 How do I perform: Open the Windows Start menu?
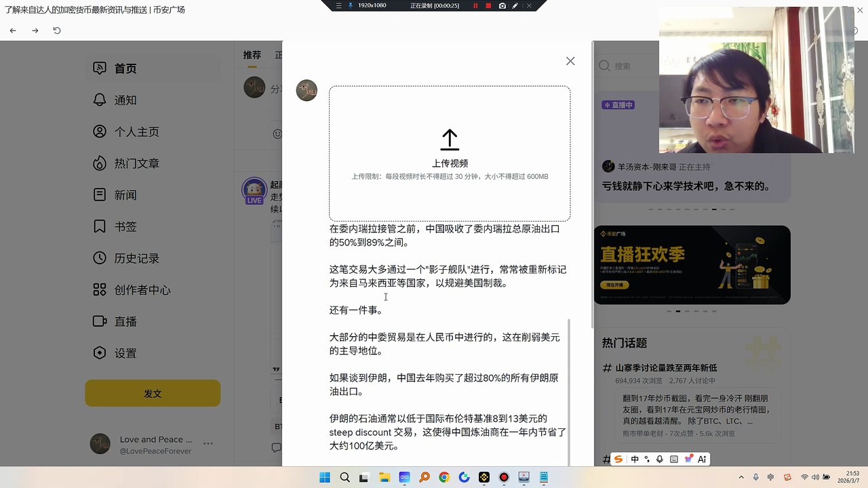325,477
